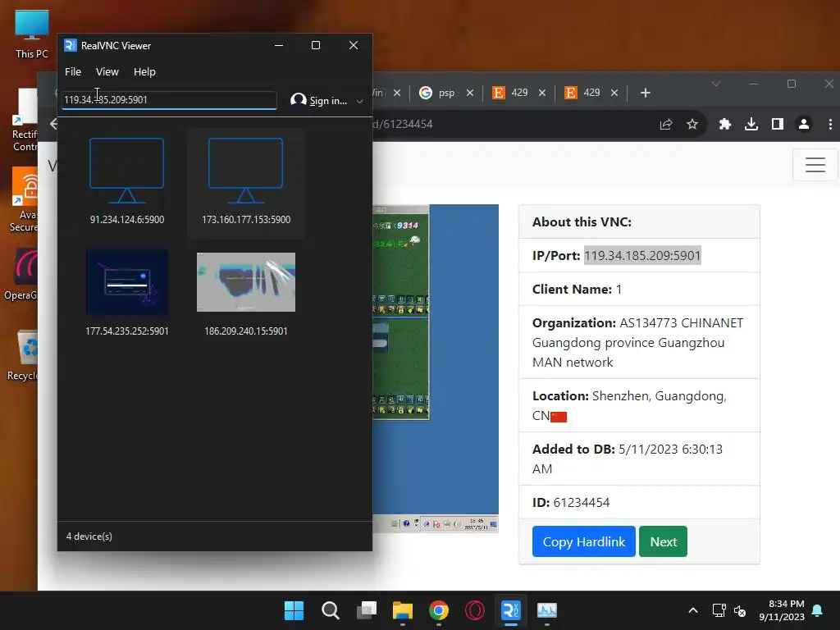This screenshot has width=840, height=630.
Task: Select the 91.234.124.6:5900 device monitor icon
Action: tap(127, 171)
